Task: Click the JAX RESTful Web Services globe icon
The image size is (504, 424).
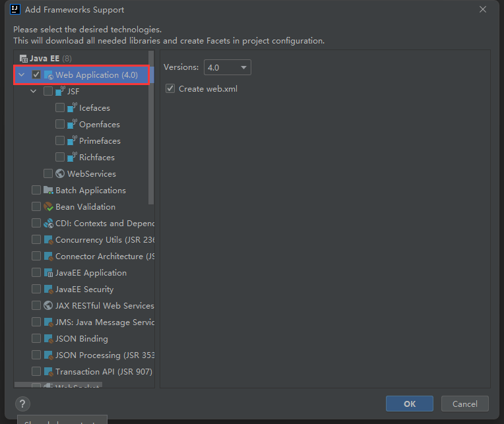Action: click(x=48, y=305)
